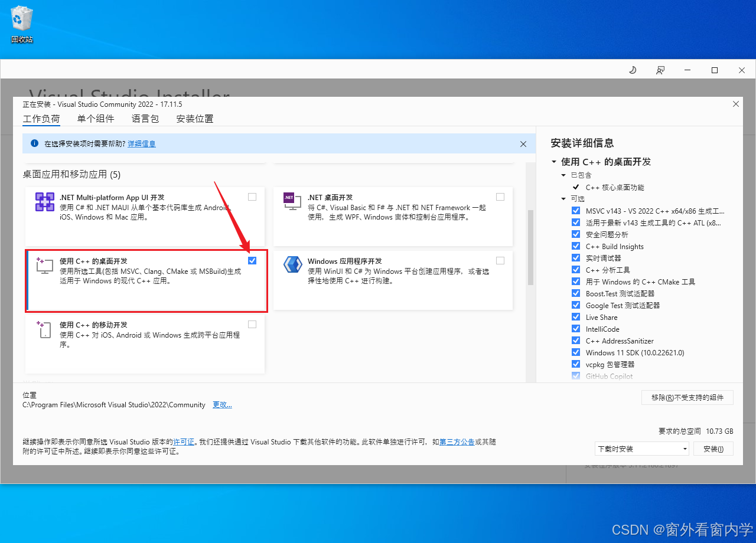
Task: Uncheck C++ Build Insights option
Action: point(576,246)
